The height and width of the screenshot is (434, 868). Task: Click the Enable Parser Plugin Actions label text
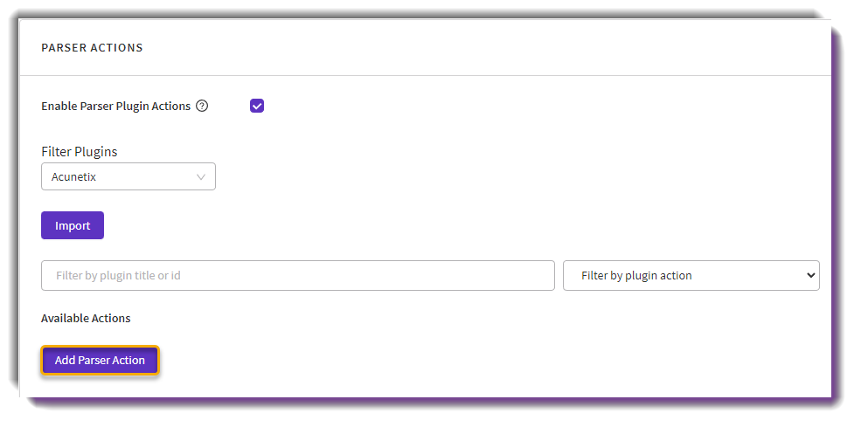(115, 106)
